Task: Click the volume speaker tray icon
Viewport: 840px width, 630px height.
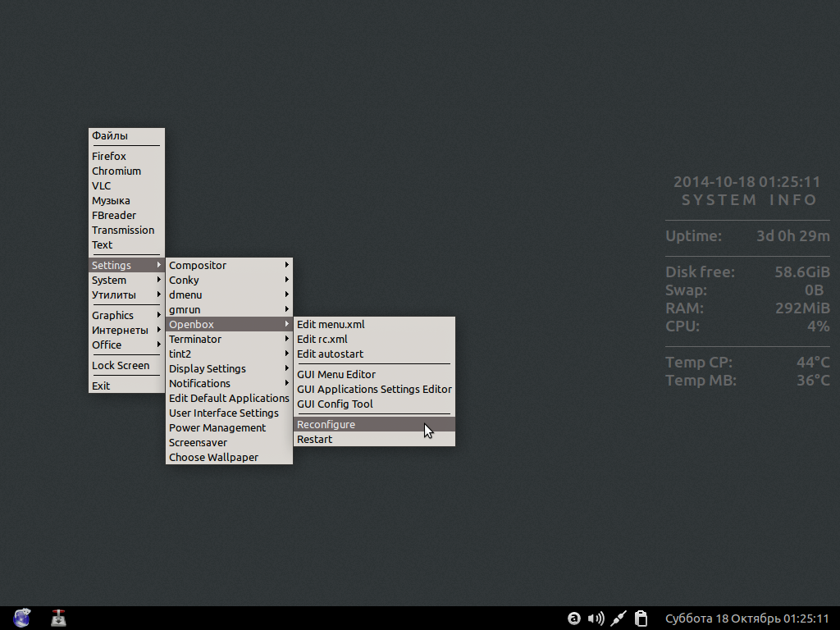Action: [596, 619]
